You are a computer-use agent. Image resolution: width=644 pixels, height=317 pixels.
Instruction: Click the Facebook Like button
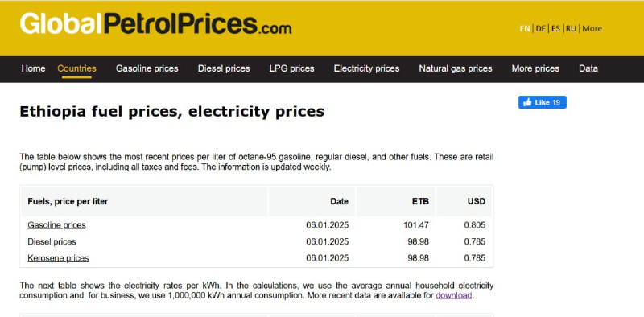pyautogui.click(x=542, y=102)
